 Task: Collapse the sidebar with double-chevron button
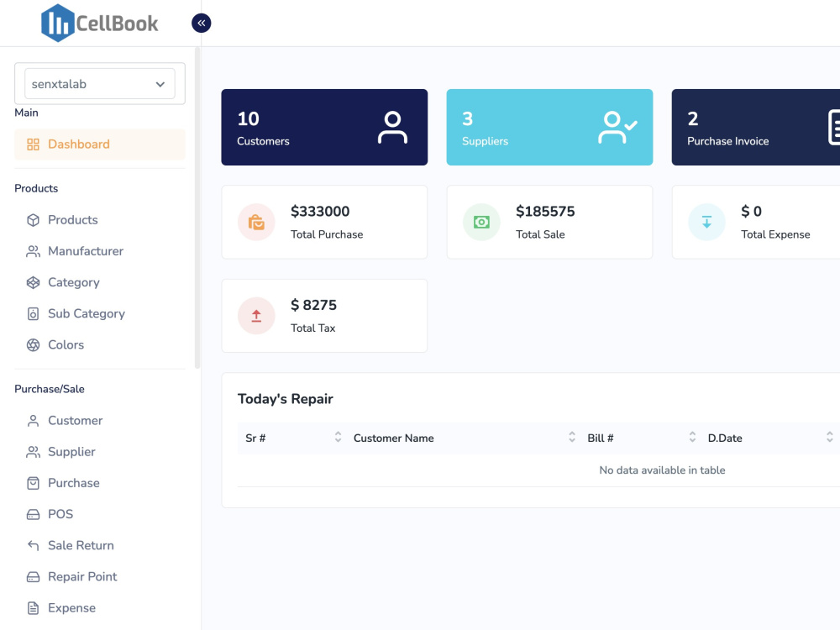202,23
